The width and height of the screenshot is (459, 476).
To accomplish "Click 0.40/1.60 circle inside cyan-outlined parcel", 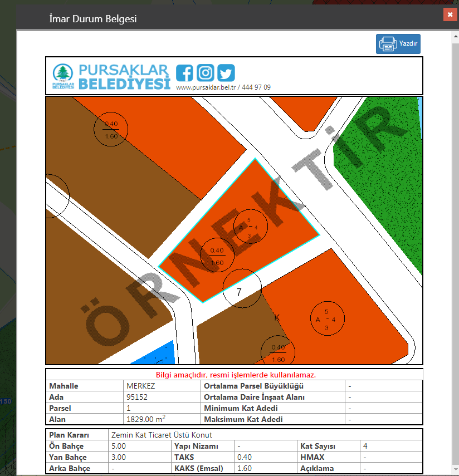I will (217, 256).
